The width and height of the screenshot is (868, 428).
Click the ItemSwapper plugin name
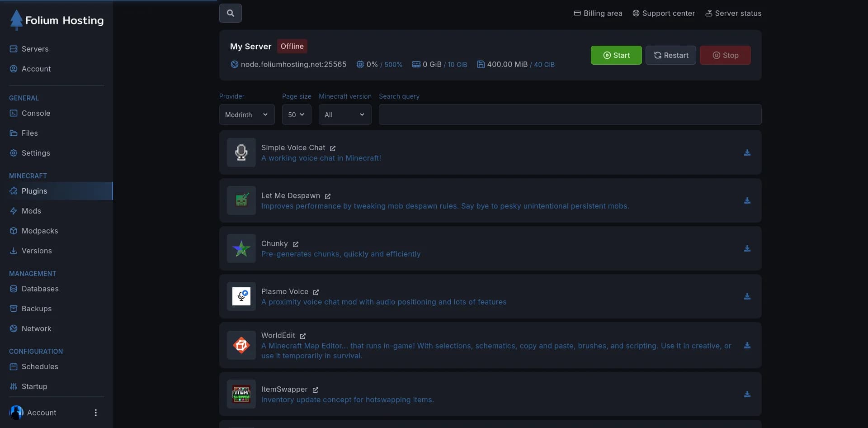tap(284, 389)
